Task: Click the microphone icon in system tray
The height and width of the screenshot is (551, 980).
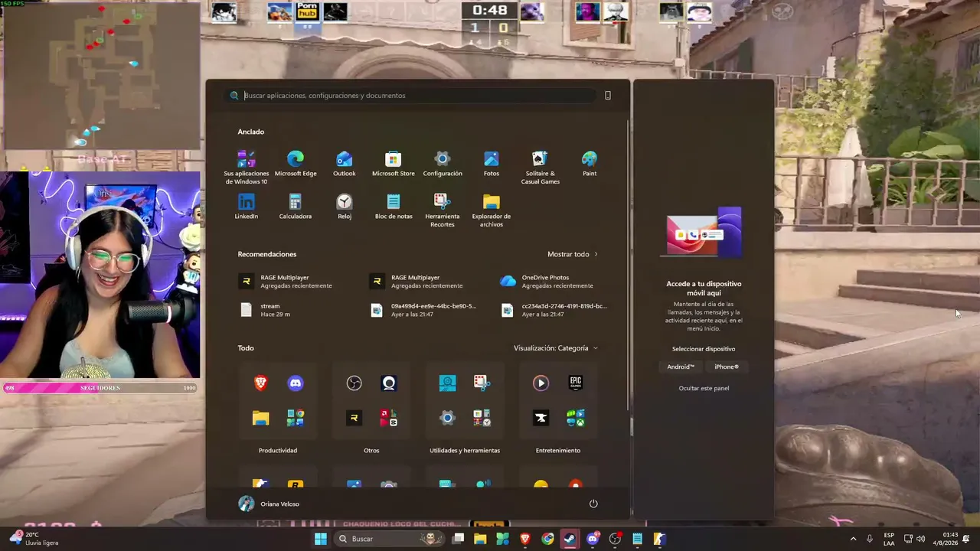Action: pos(870,539)
